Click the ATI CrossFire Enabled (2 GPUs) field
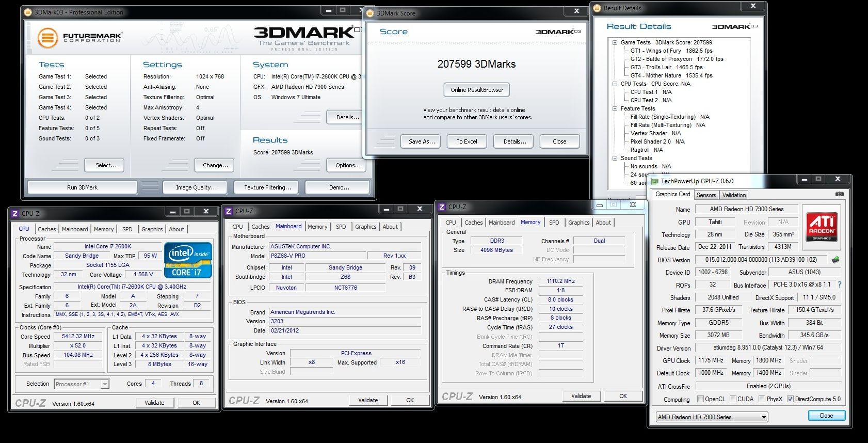Viewport: 868px width, 443px height. 768,386
